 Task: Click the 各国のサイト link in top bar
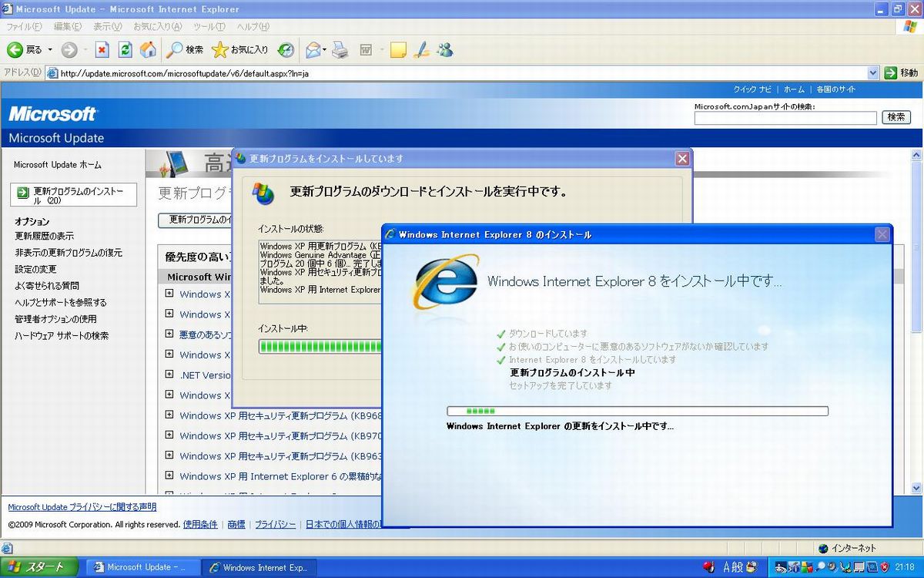(x=836, y=89)
